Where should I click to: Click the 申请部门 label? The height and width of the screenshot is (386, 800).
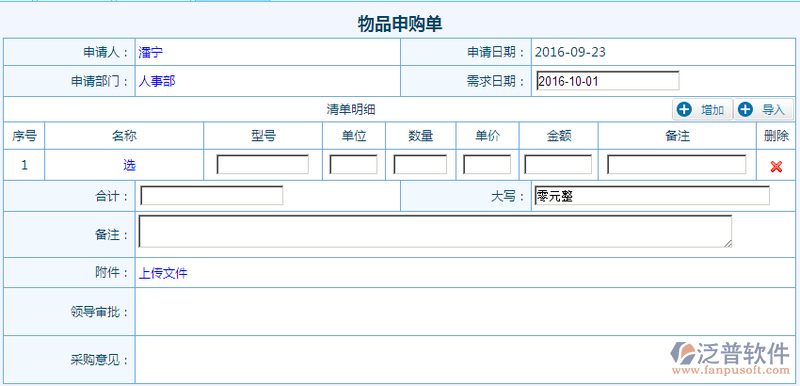click(99, 81)
